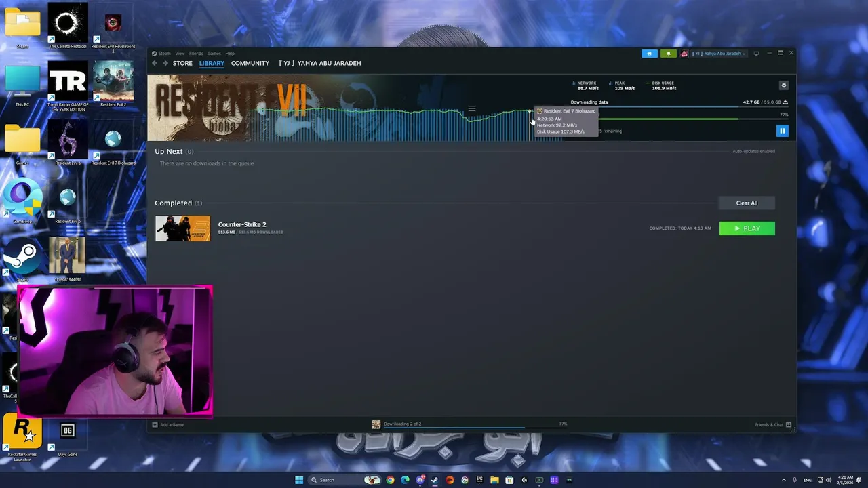Open Steam from the taskbar

point(435,480)
